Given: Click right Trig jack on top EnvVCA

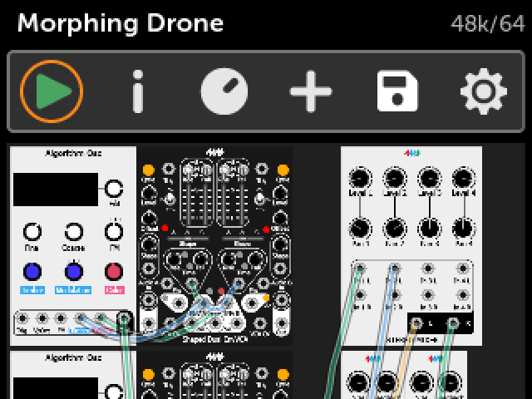Looking at the screenshot, I should [x=261, y=169].
